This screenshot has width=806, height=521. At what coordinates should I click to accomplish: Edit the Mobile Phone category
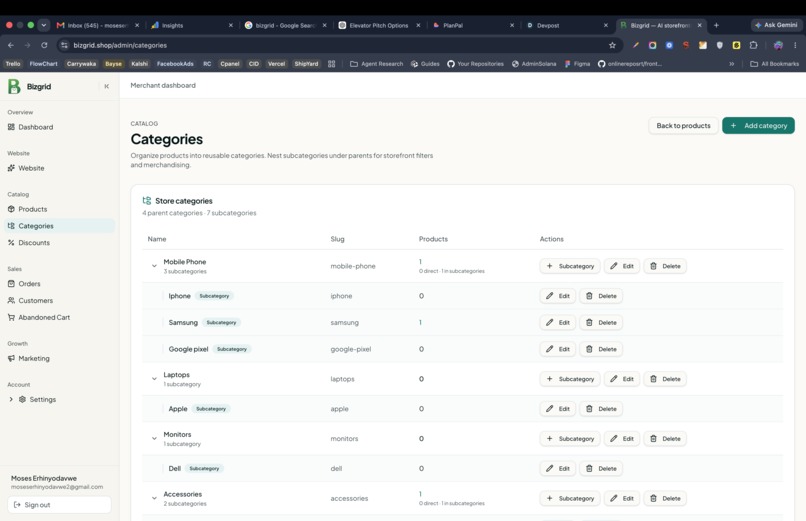(x=621, y=266)
